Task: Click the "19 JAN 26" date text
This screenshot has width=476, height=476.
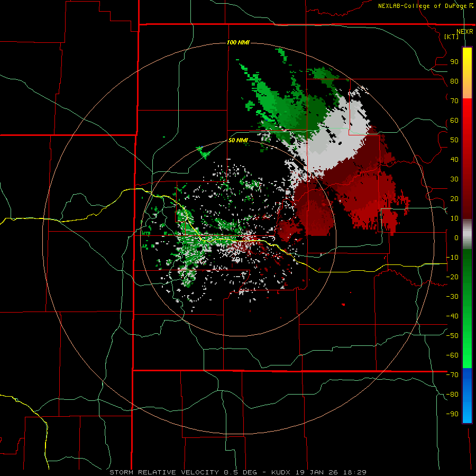Action: 317,472
